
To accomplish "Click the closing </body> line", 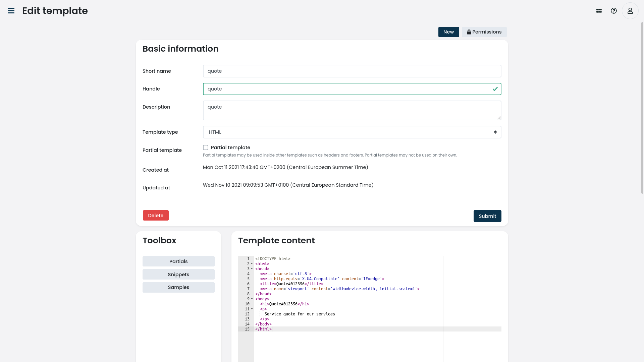I will click(263, 324).
